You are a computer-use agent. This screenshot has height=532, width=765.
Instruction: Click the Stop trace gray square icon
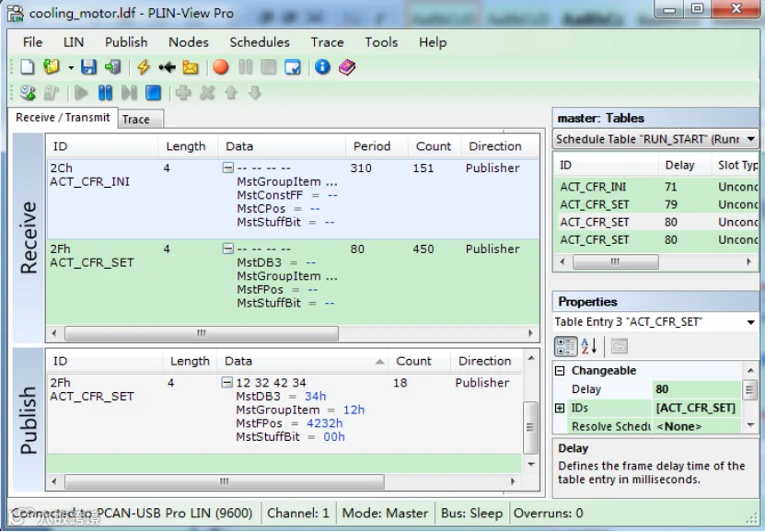coord(268,67)
